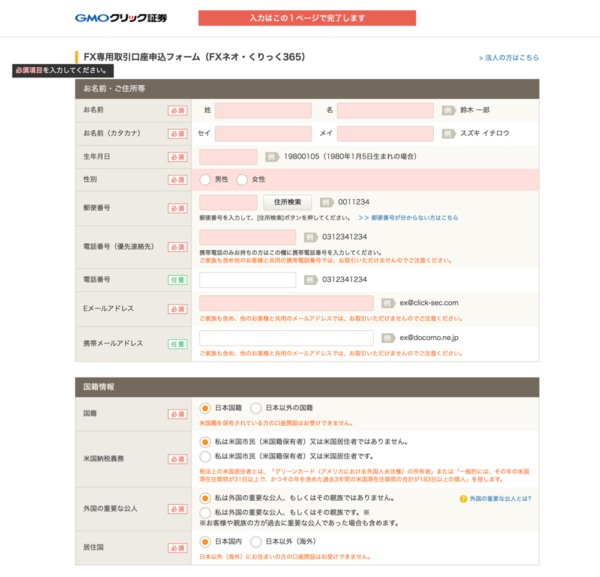Click the 住所検索 button

point(287,202)
